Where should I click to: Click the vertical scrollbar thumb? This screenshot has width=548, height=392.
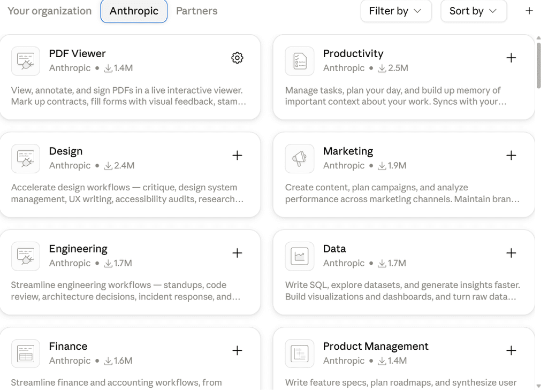[538, 65]
